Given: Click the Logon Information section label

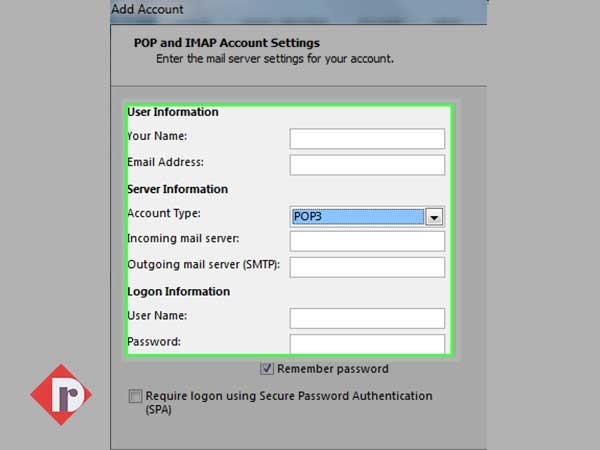Looking at the screenshot, I should pos(179,292).
